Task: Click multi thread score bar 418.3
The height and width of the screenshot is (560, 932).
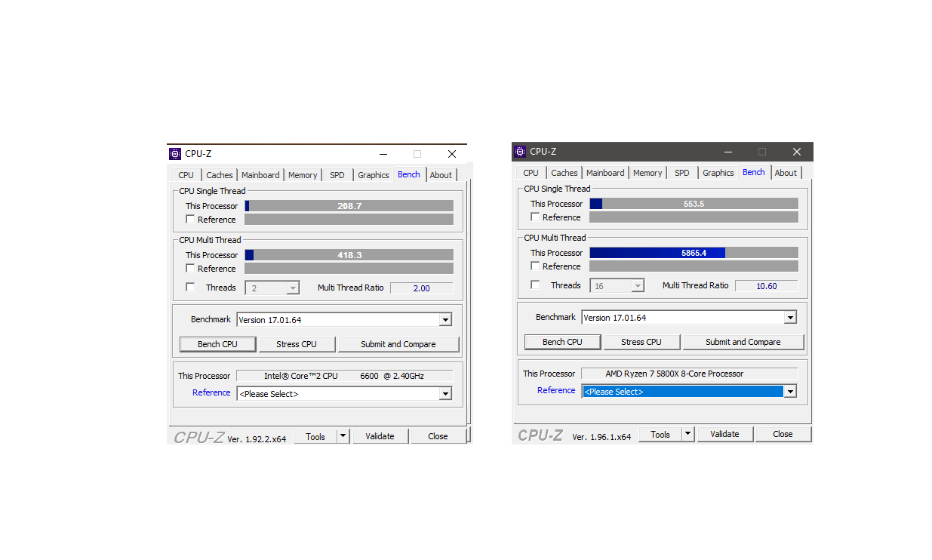Action: (349, 255)
